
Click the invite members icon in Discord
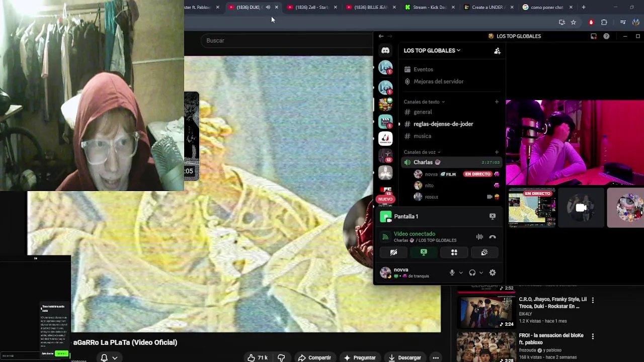coord(497,51)
